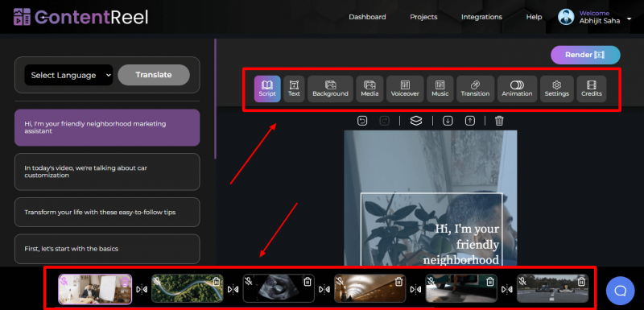The image size is (644, 310).
Task: Toggle mute on the ultrasound slide
Action: 248,281
